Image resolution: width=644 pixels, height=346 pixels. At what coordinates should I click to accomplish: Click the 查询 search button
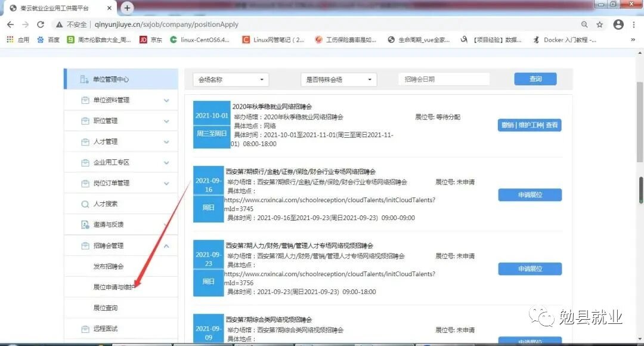pos(535,79)
